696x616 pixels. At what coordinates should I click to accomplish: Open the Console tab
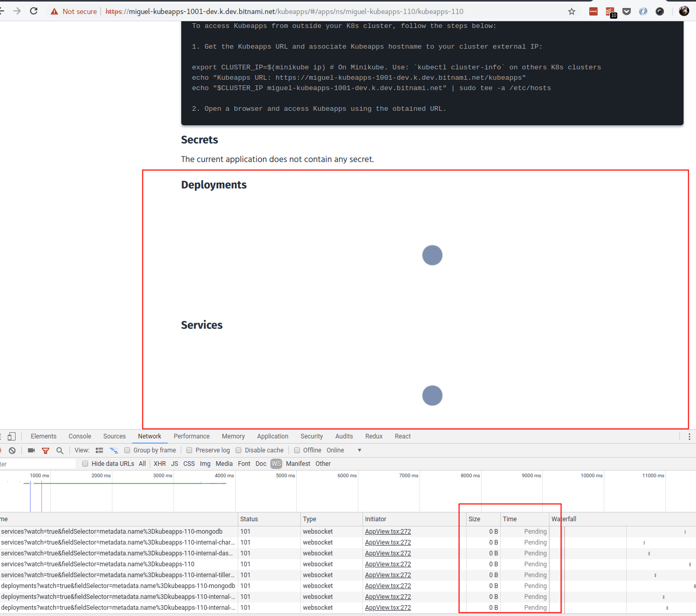click(79, 436)
